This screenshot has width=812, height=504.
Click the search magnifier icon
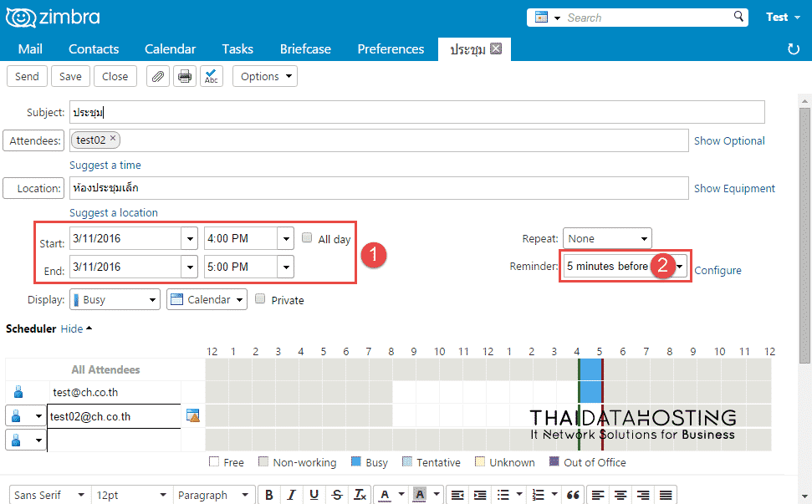click(738, 17)
